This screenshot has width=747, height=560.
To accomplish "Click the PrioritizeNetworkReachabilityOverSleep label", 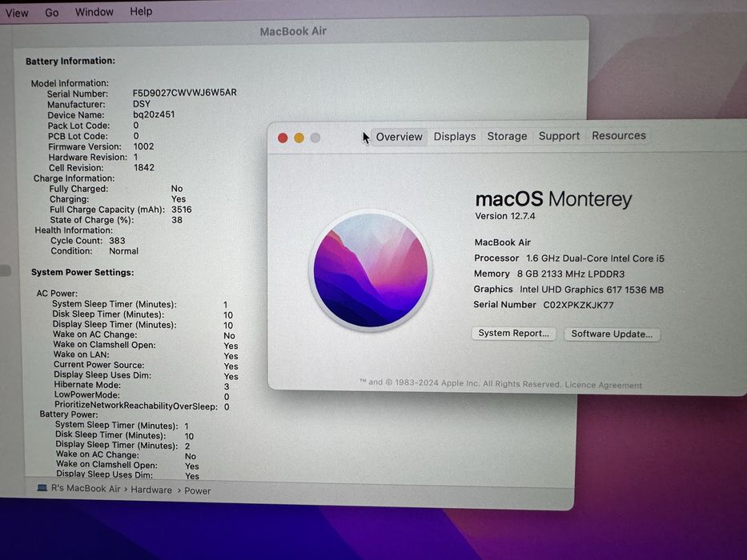I will pyautogui.click(x=136, y=406).
